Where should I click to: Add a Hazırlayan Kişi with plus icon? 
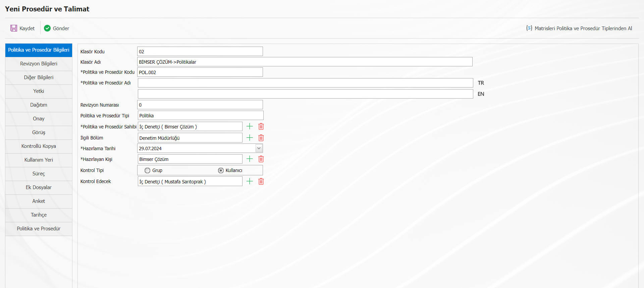(250, 159)
